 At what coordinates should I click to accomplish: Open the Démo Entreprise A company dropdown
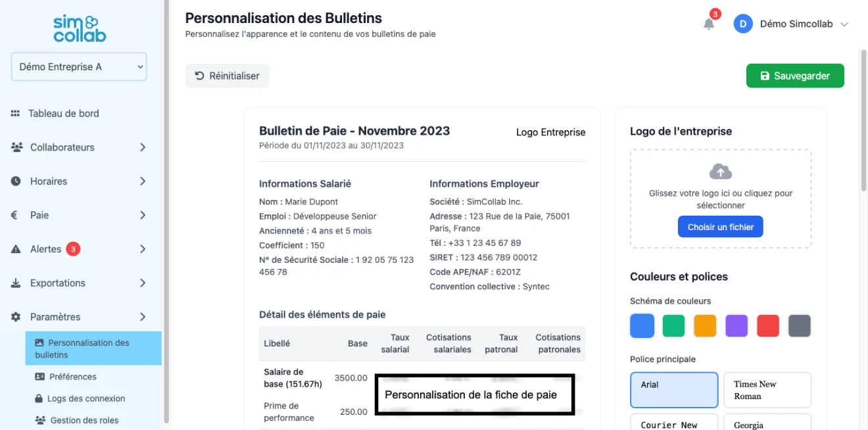(79, 67)
